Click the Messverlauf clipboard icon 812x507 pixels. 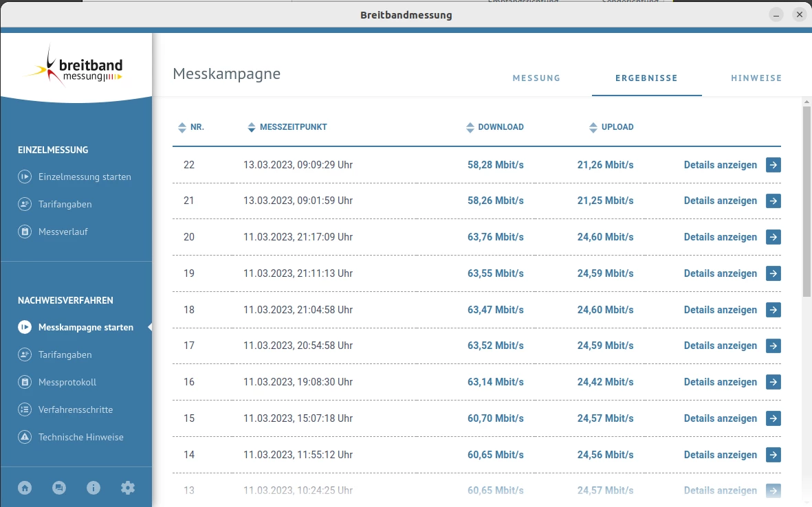[25, 232]
